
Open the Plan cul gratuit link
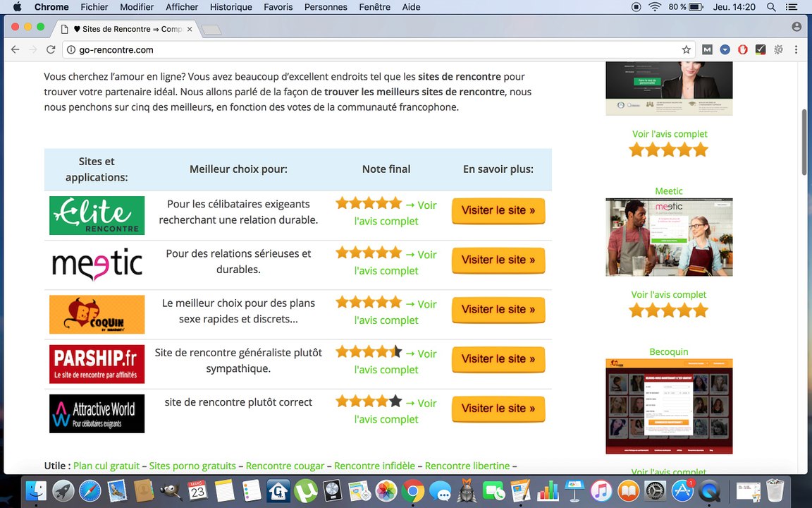click(x=106, y=466)
